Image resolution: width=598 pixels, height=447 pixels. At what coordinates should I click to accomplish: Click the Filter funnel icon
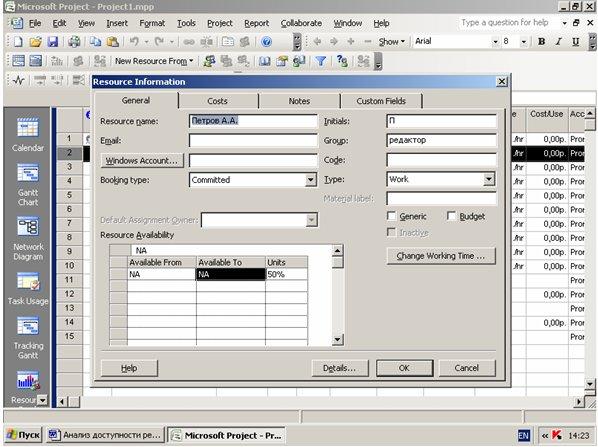[321, 61]
